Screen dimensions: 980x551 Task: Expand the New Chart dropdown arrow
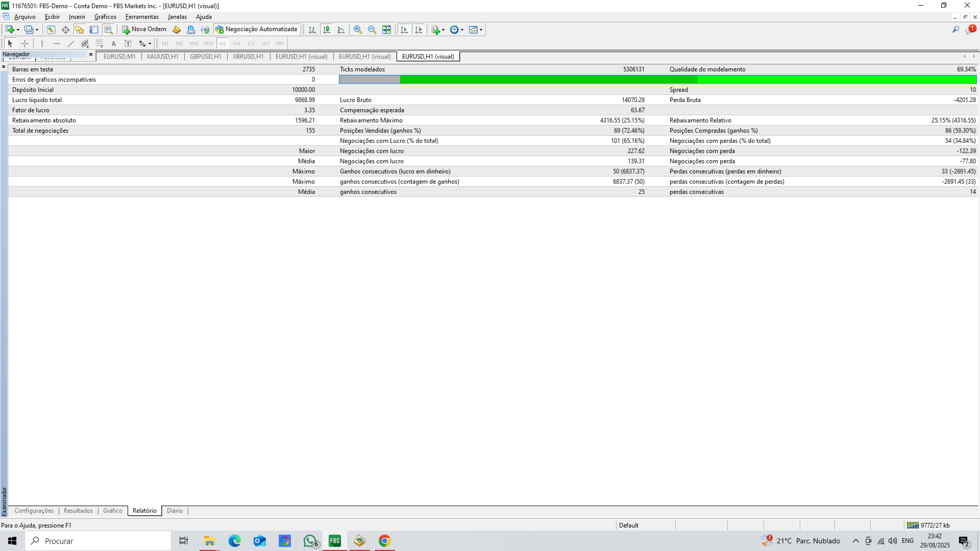click(x=18, y=30)
